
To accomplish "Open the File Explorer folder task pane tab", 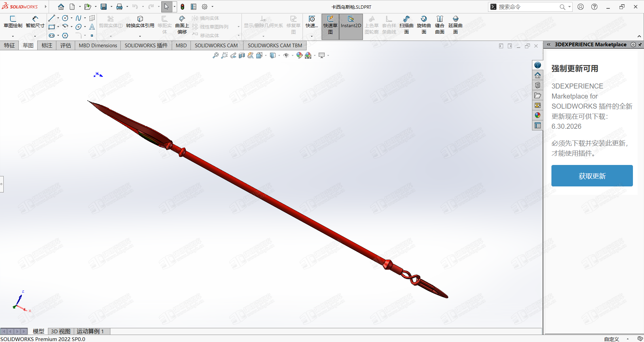I will (538, 95).
